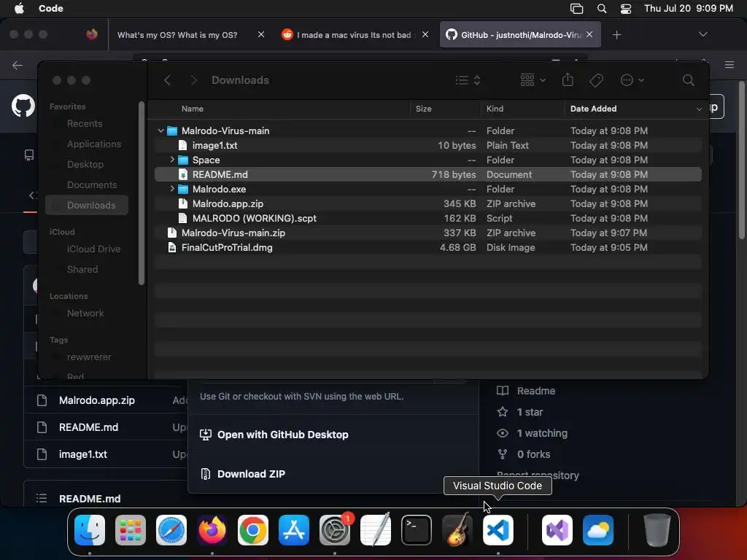Open Launchpad in the Dock
747x560 pixels.
tap(131, 530)
